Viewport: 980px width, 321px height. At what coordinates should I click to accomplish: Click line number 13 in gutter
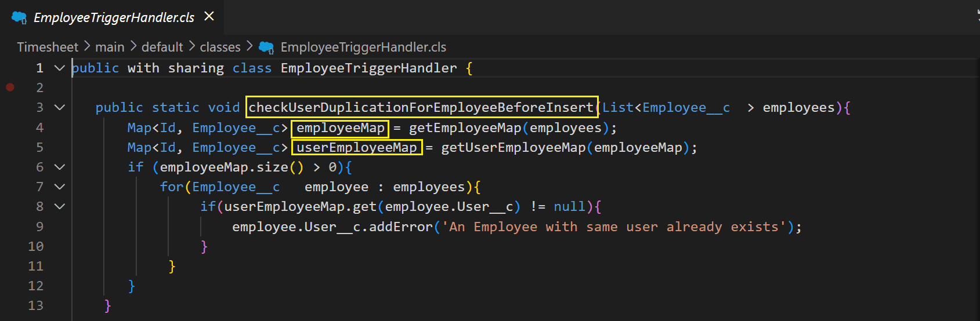tap(35, 305)
